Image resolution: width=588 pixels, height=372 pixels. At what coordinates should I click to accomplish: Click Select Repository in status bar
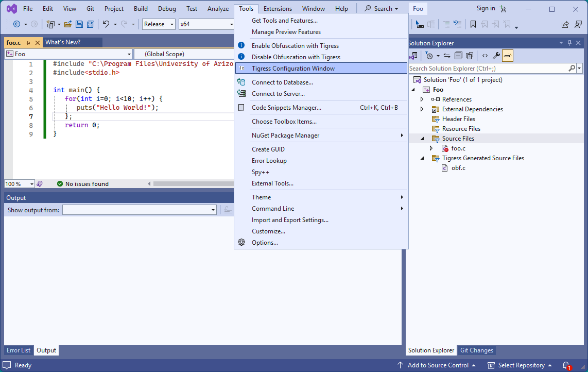[521, 365]
